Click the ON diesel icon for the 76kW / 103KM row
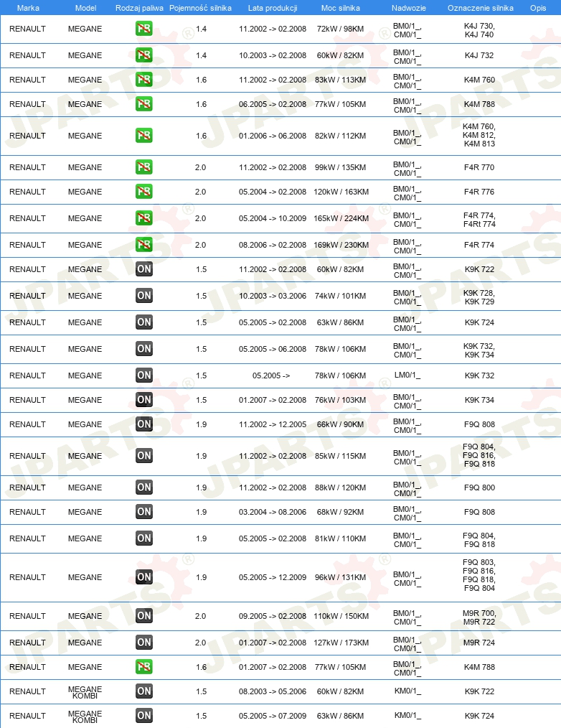The height and width of the screenshot is (728, 561). click(144, 400)
